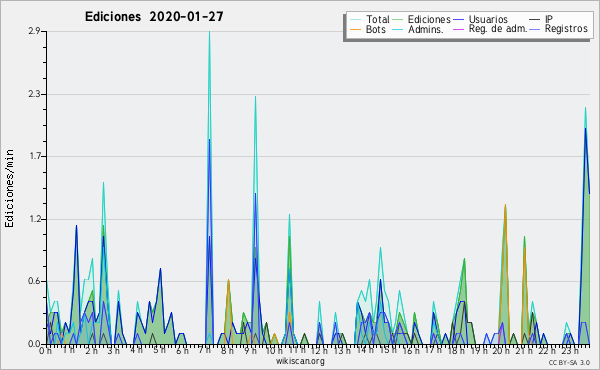
Task: Click the Bots orange legend line
Action: [356, 29]
